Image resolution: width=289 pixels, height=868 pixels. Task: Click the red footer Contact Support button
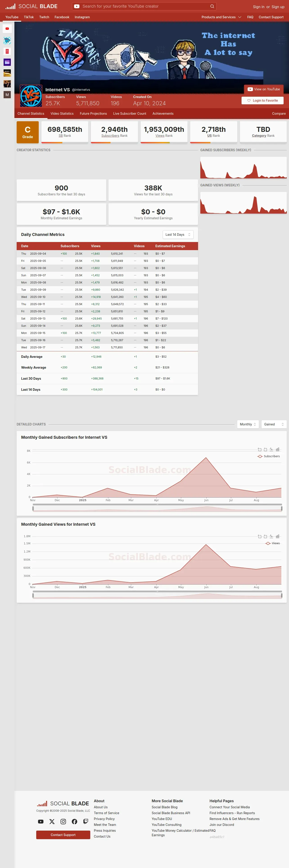coord(63,835)
